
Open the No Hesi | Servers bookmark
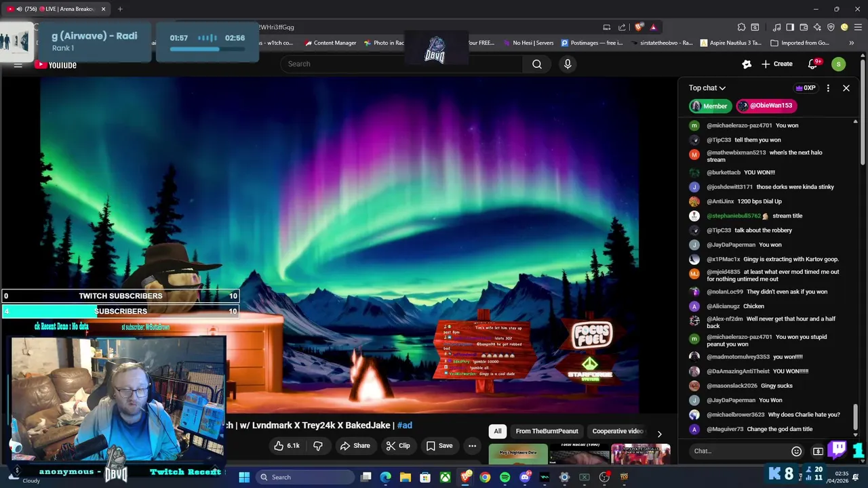coord(528,43)
